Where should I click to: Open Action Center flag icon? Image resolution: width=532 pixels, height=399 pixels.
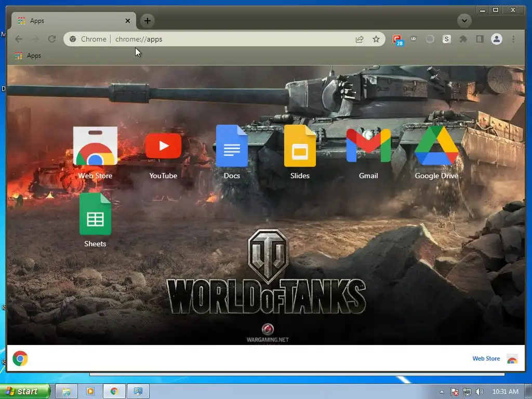(x=454, y=392)
